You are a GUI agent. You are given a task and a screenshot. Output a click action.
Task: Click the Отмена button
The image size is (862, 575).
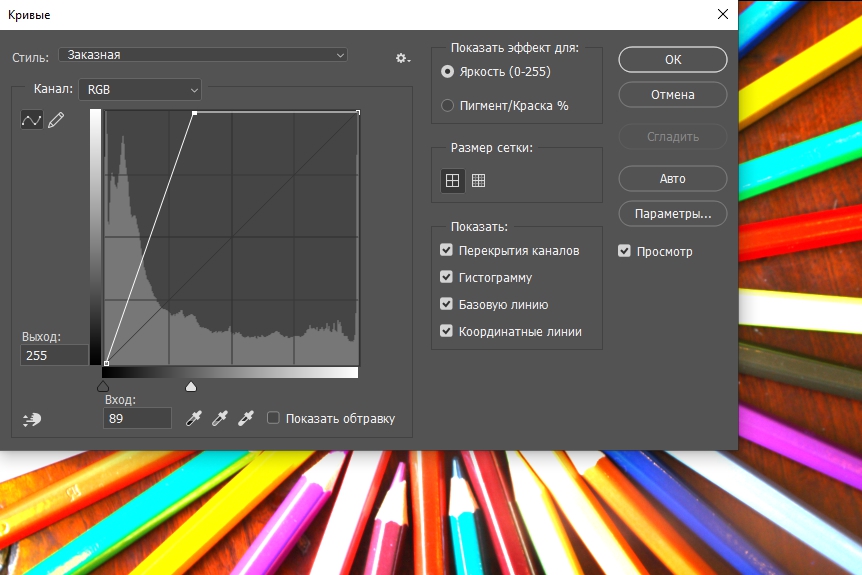tap(673, 95)
